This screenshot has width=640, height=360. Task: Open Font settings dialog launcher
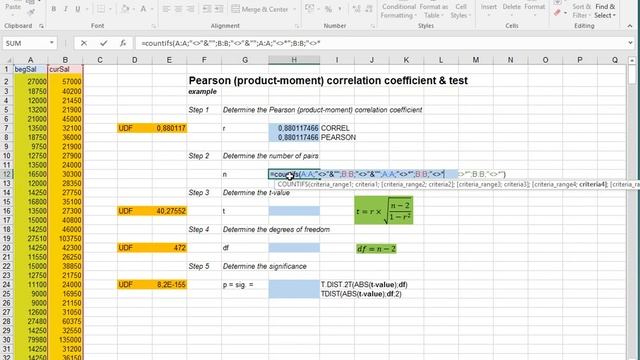[x=154, y=26]
